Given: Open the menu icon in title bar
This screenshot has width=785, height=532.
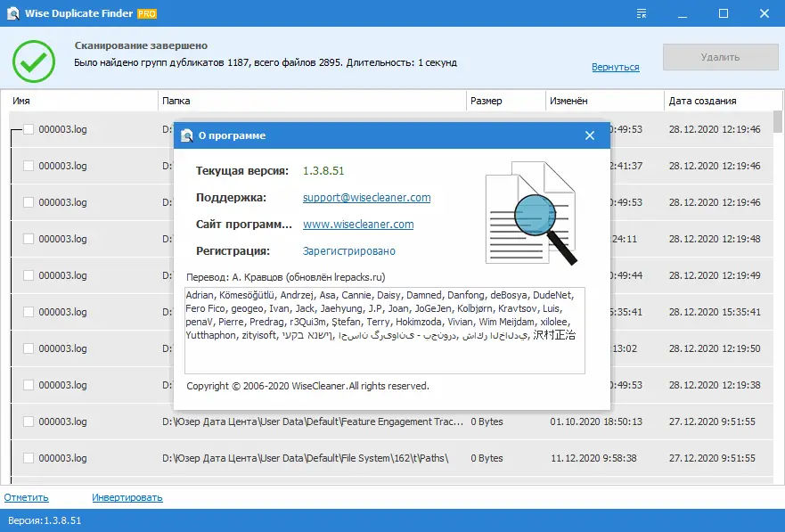Looking at the screenshot, I should [642, 13].
